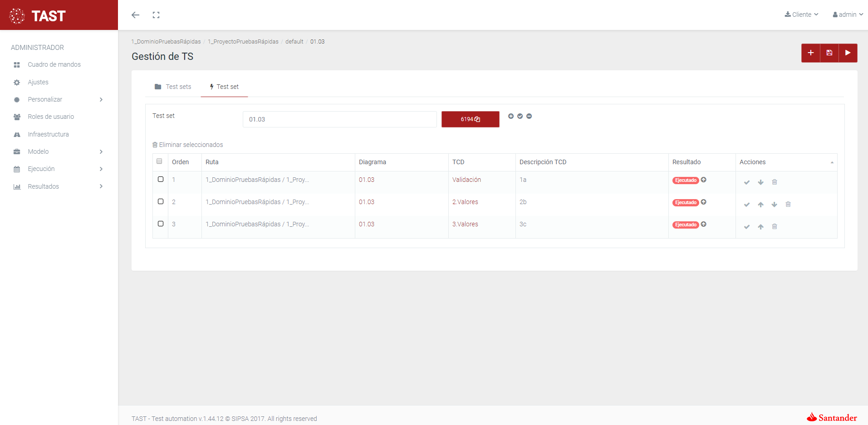Open the admin user dropdown
This screenshot has height=425, width=868.
(x=847, y=15)
